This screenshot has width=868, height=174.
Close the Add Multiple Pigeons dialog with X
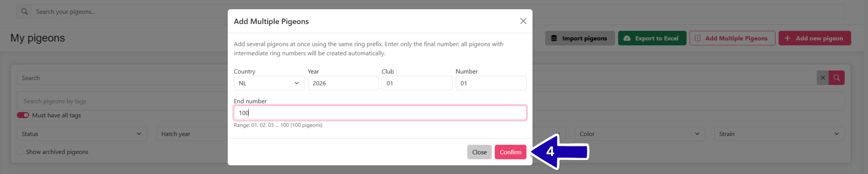pyautogui.click(x=523, y=21)
